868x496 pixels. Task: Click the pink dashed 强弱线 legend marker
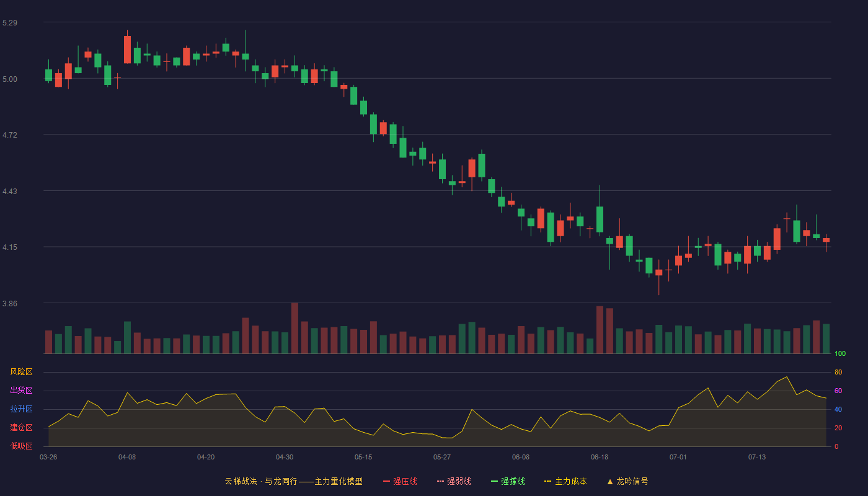coord(441,481)
